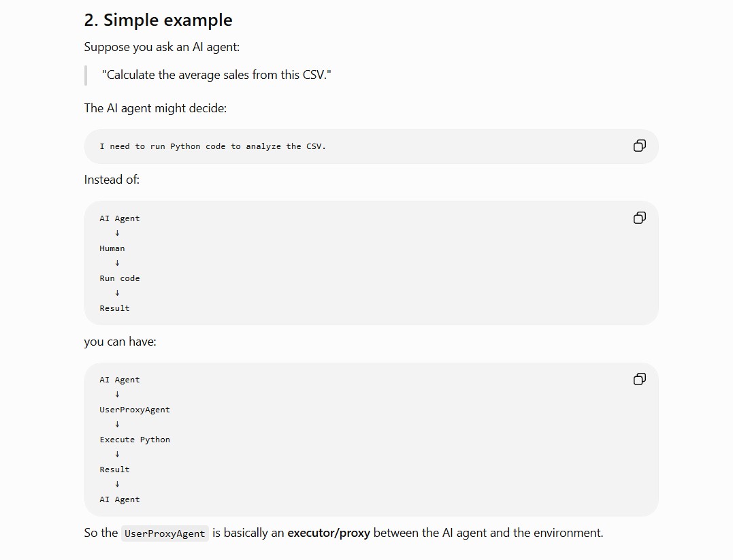The image size is (733, 560).
Task: Click the 'Execute Python' line in the flow
Action: tap(135, 440)
